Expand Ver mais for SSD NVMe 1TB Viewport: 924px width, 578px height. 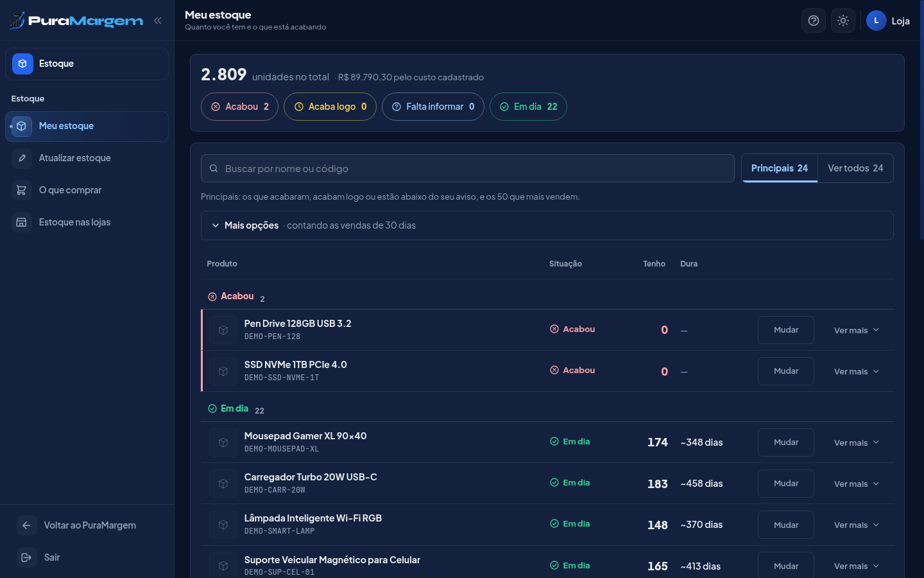(857, 371)
